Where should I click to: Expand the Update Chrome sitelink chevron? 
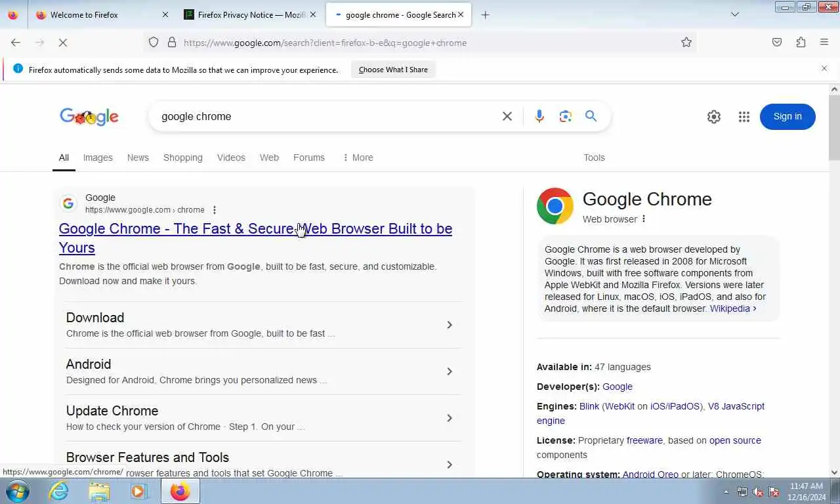pyautogui.click(x=450, y=418)
